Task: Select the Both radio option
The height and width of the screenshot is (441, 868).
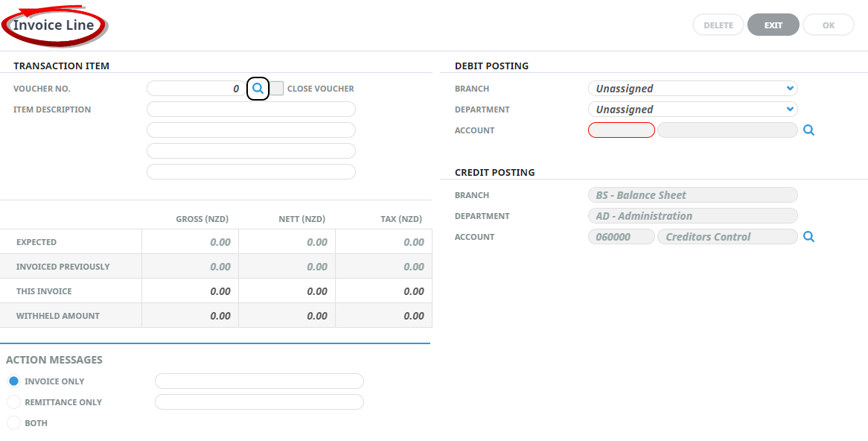Action: click(x=13, y=423)
